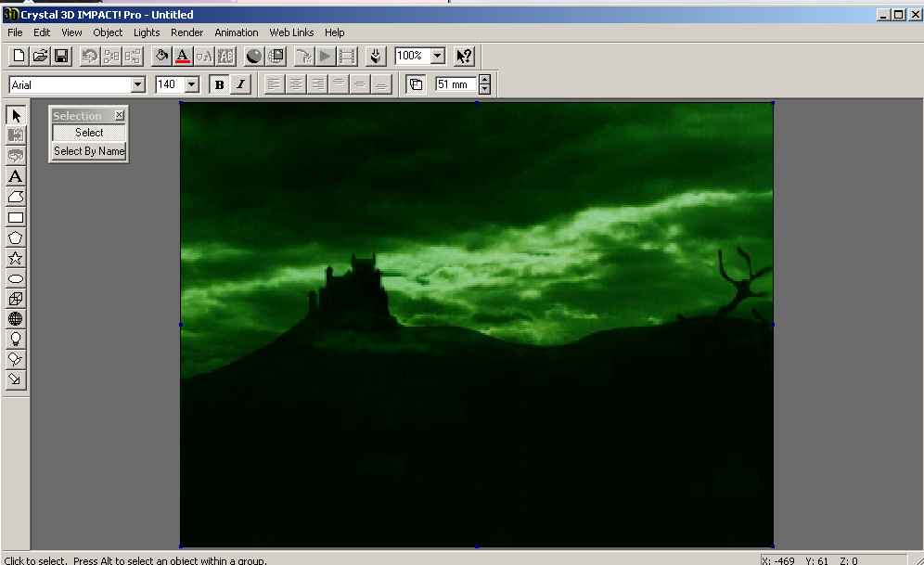Viewport: 924px width, 565px height.
Task: Increase the 51 mm depth value
Action: [484, 80]
